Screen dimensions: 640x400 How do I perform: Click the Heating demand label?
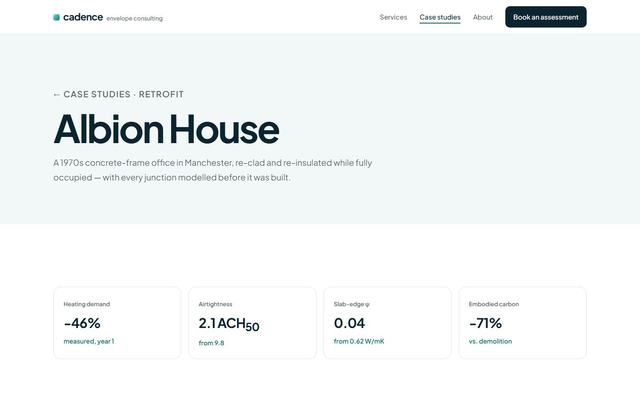[87, 304]
